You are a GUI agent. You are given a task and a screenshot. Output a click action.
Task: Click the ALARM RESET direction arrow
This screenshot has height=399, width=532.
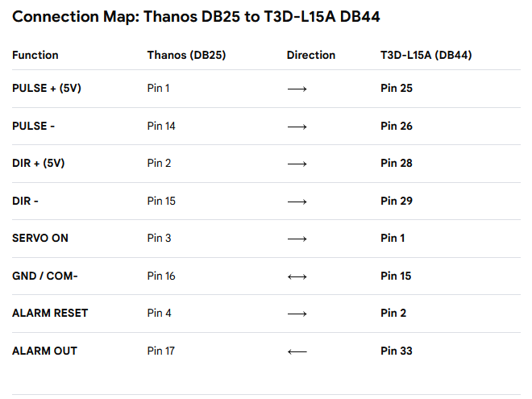point(297,314)
